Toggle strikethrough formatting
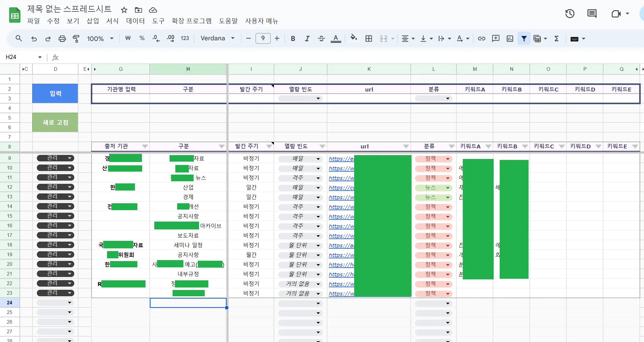 click(x=321, y=39)
